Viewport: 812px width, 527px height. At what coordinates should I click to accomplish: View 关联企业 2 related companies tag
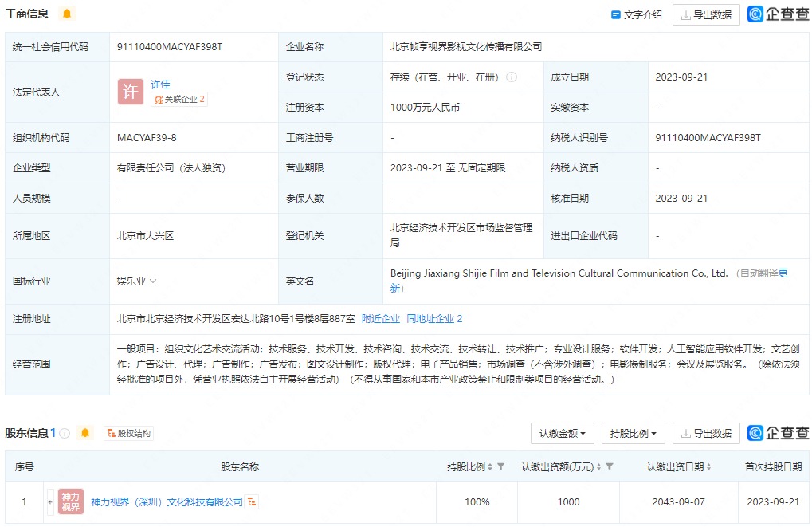179,99
